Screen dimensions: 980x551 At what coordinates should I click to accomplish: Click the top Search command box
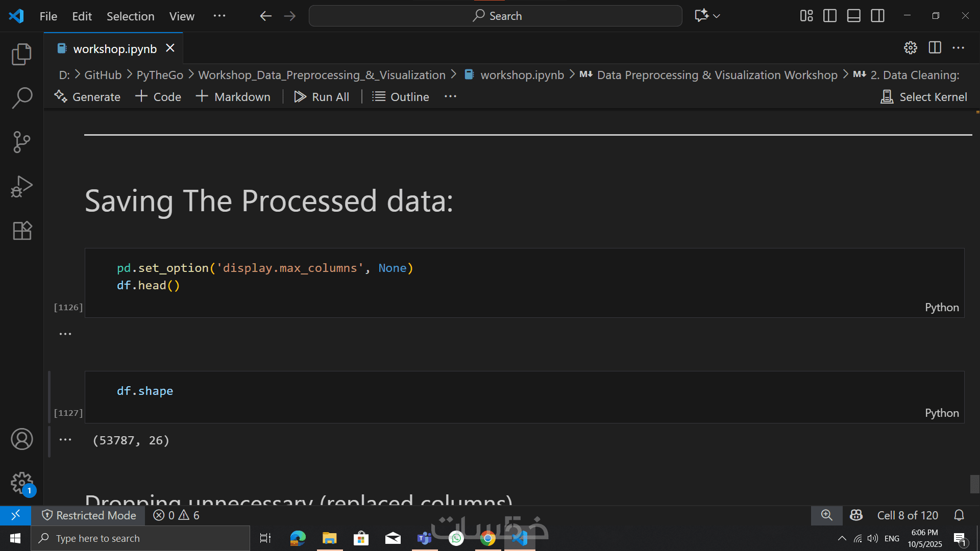pyautogui.click(x=495, y=16)
